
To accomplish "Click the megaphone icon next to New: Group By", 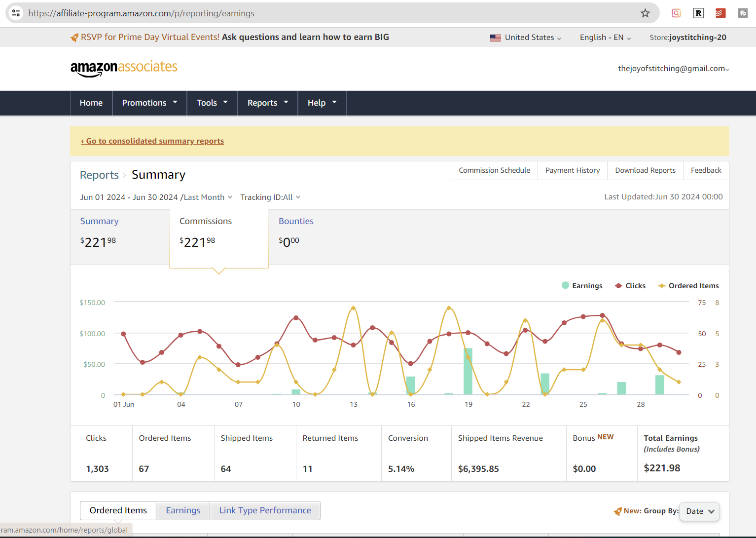I will pos(617,511).
